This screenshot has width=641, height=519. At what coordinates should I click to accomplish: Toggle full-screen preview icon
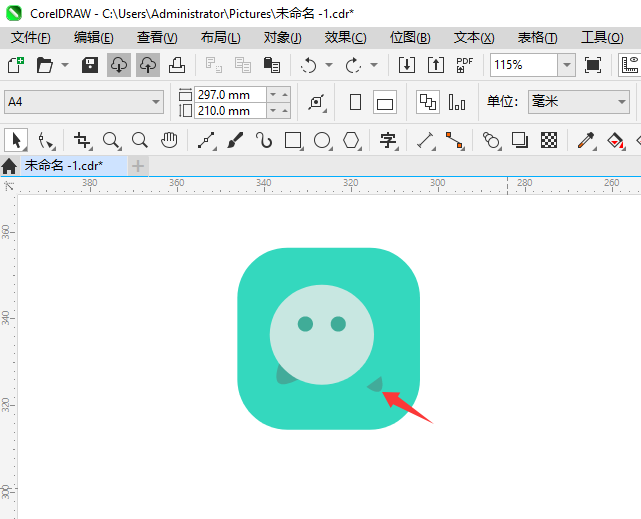click(x=593, y=65)
